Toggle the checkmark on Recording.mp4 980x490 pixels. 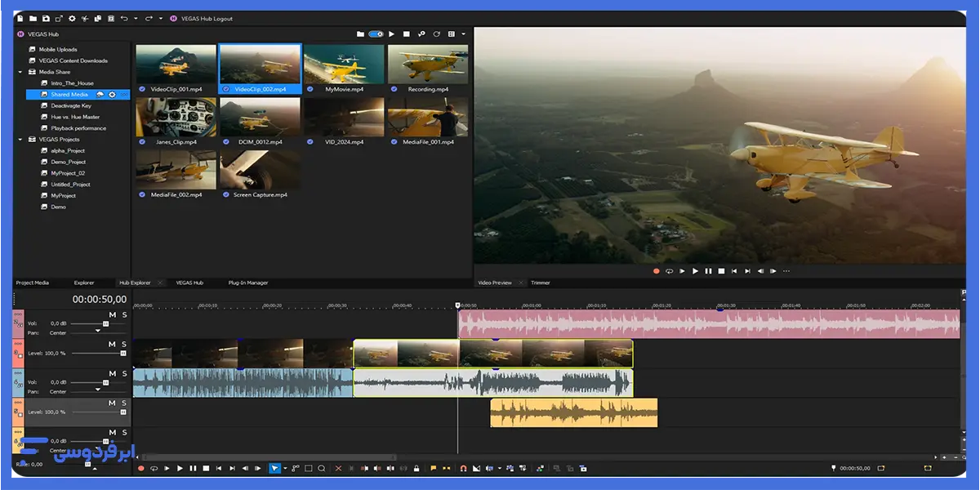click(x=394, y=89)
